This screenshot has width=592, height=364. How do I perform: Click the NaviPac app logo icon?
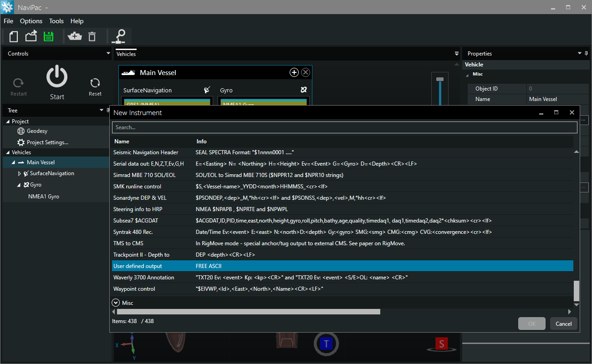point(7,7)
